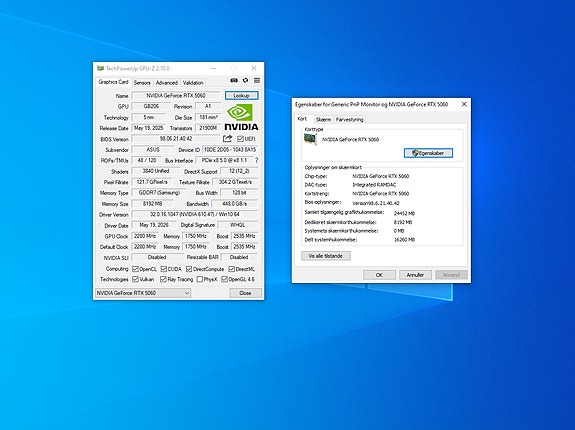
Task: Toggle the UEFI checkbox
Action: [240, 139]
